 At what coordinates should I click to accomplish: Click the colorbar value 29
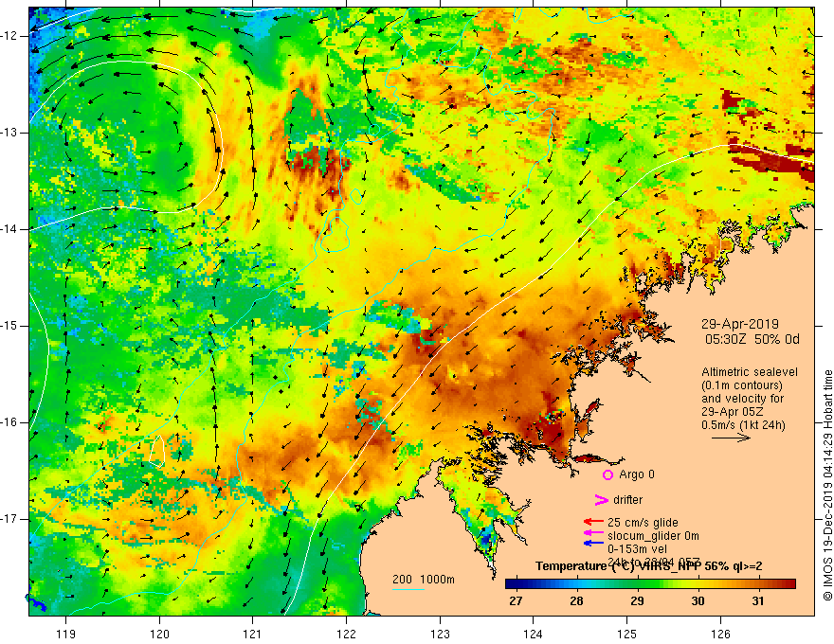(x=637, y=601)
